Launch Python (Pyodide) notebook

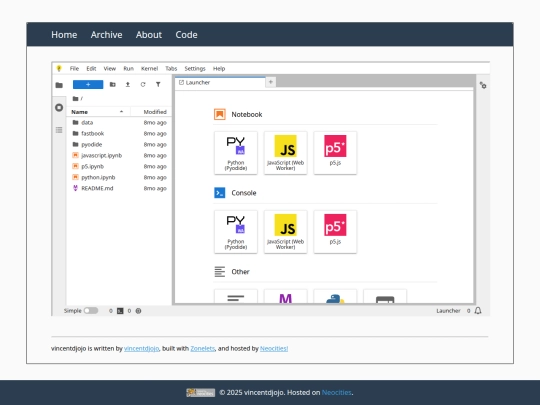tap(236, 153)
